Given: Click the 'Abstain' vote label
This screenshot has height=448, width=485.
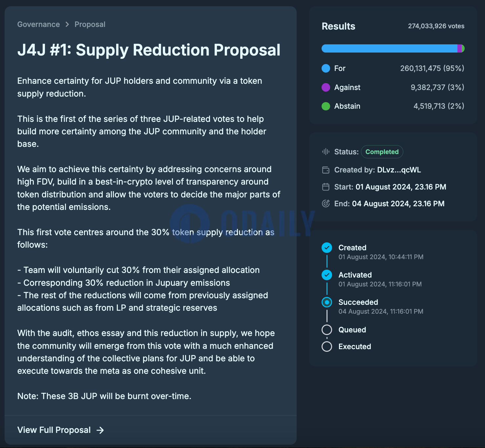Looking at the screenshot, I should [x=347, y=106].
